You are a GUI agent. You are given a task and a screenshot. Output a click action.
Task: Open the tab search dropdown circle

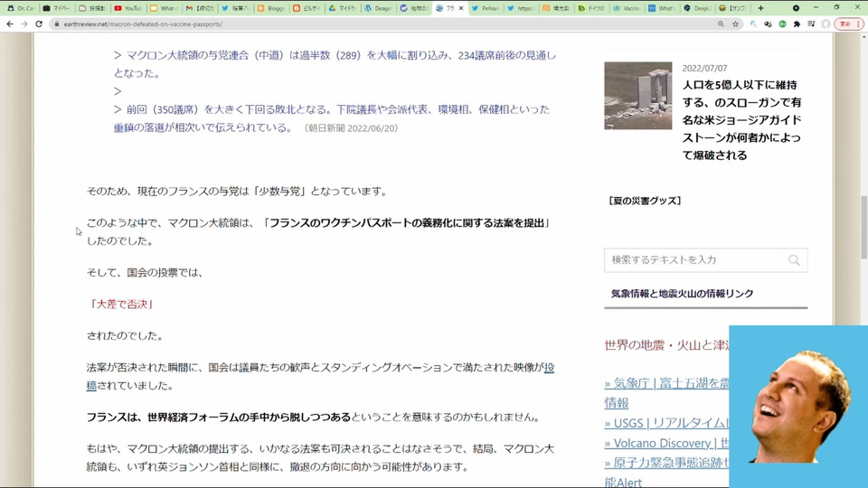[796, 8]
